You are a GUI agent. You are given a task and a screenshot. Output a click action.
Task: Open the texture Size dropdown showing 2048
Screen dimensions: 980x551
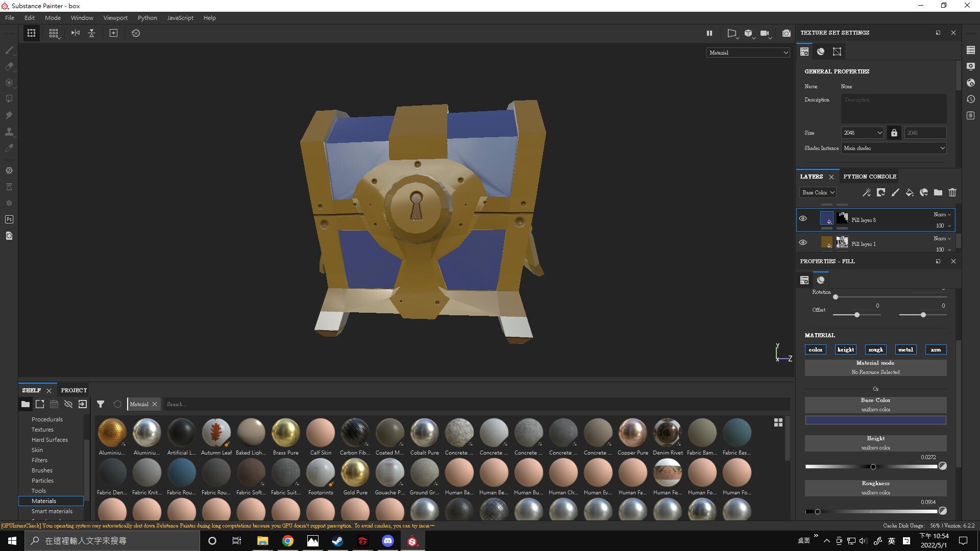(x=862, y=132)
